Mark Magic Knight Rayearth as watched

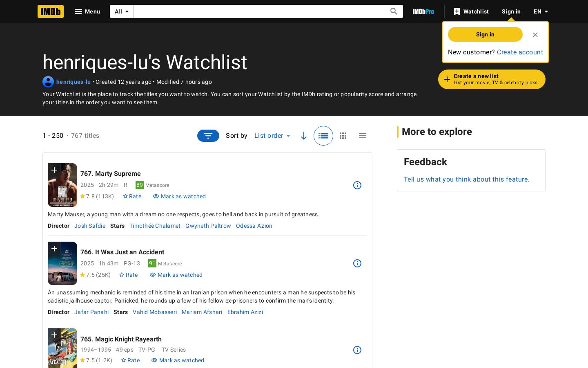click(178, 360)
